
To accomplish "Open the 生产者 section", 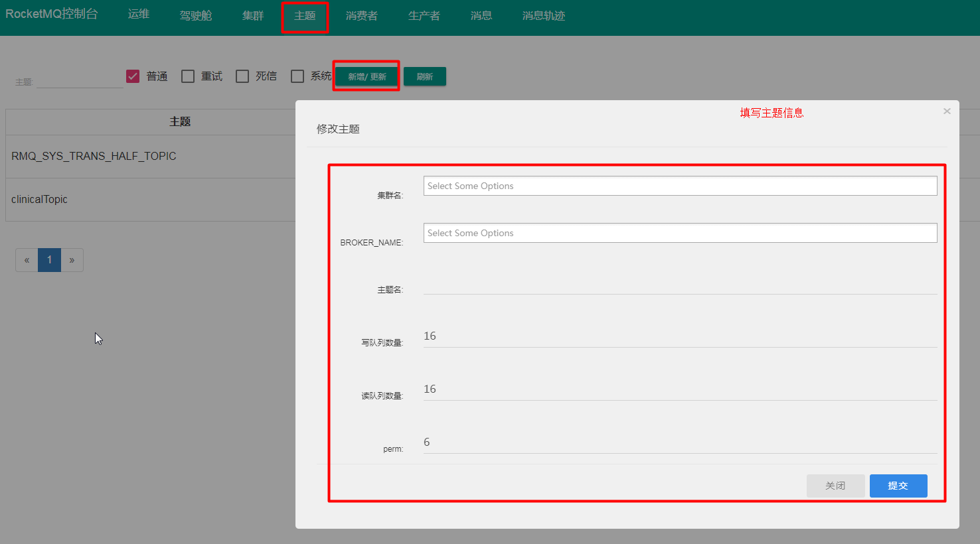I will coord(424,15).
